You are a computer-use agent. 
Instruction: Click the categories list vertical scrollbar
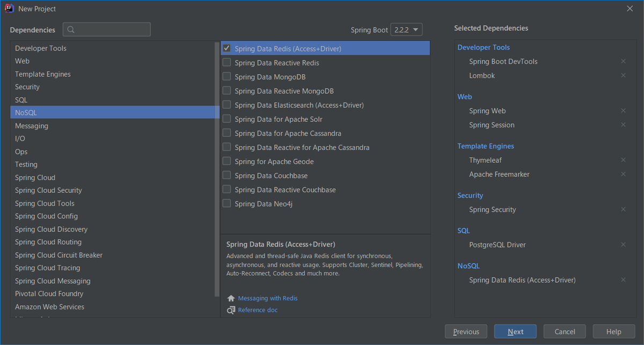coord(217,169)
